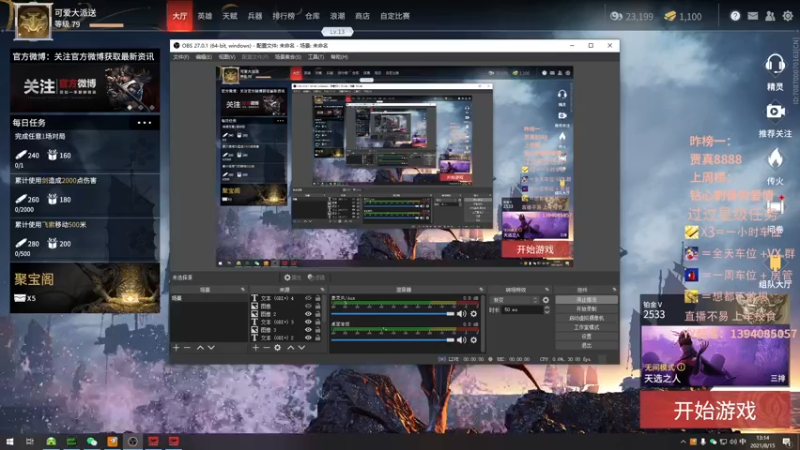Open source properties gear in sources toolbar
This screenshot has width=800, height=450.
pos(278,347)
